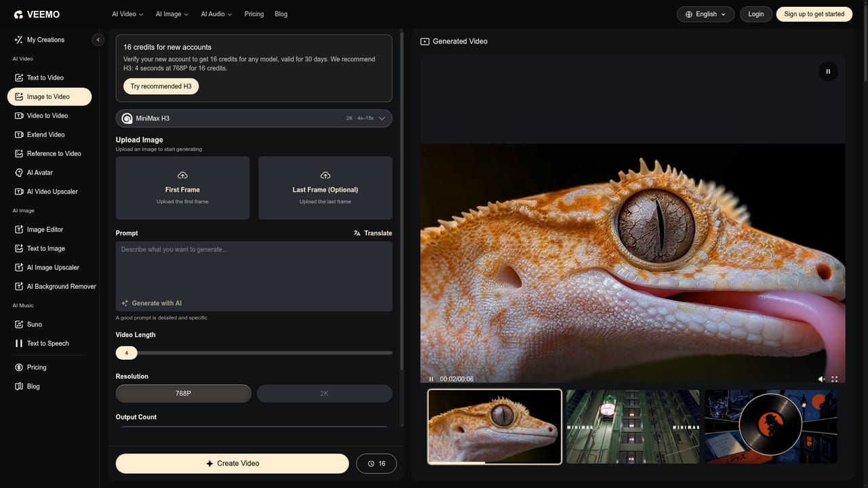Collapse the sidebar with the arrow button
Screen dimensions: 868x488
point(98,40)
